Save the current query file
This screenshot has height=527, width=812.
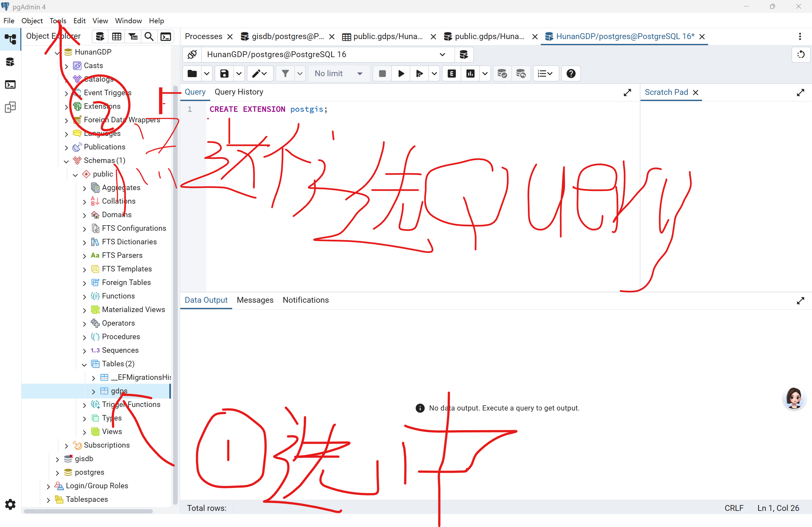[x=224, y=73]
